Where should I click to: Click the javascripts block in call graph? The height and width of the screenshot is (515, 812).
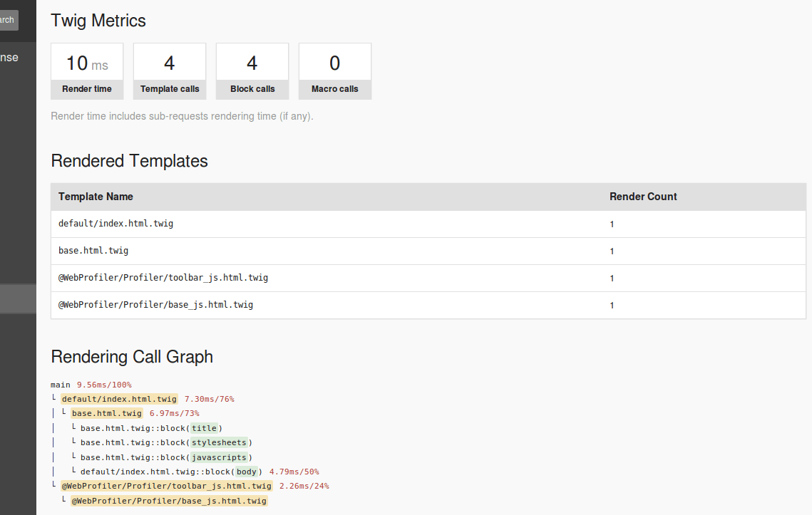pos(219,457)
